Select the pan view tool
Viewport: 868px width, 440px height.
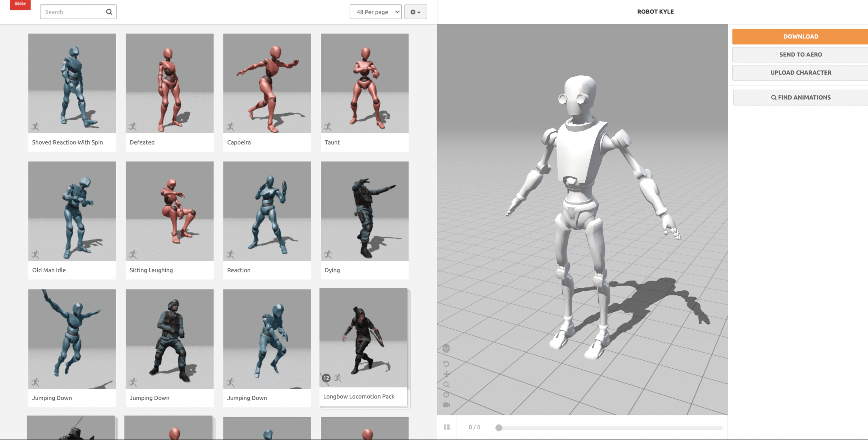click(446, 374)
